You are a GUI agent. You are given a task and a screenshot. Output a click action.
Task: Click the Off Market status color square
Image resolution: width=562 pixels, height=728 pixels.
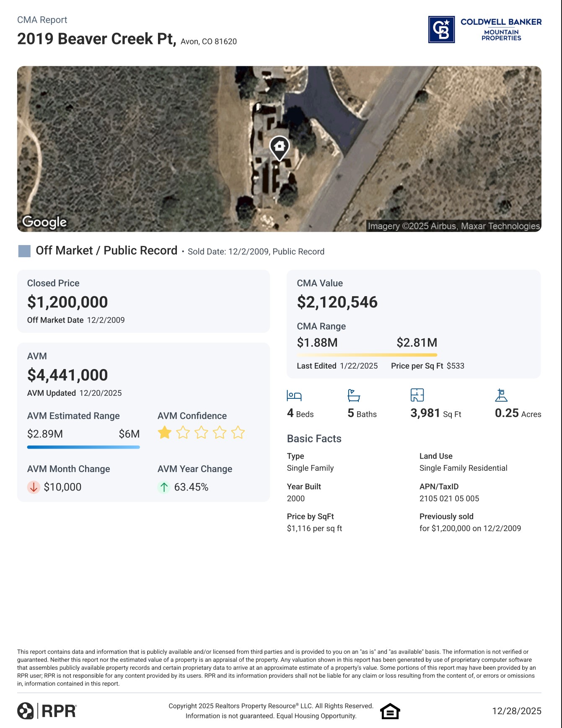pos(24,251)
